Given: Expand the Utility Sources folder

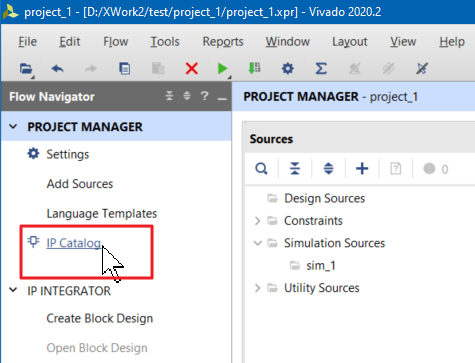Looking at the screenshot, I should coord(257,288).
